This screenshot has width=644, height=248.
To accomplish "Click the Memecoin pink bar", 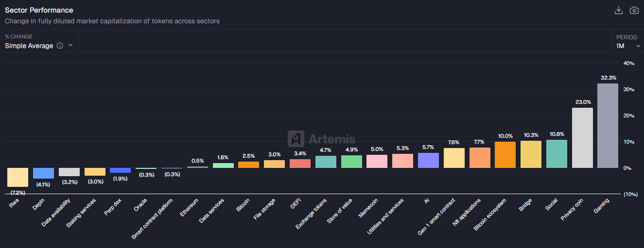I will [377, 162].
